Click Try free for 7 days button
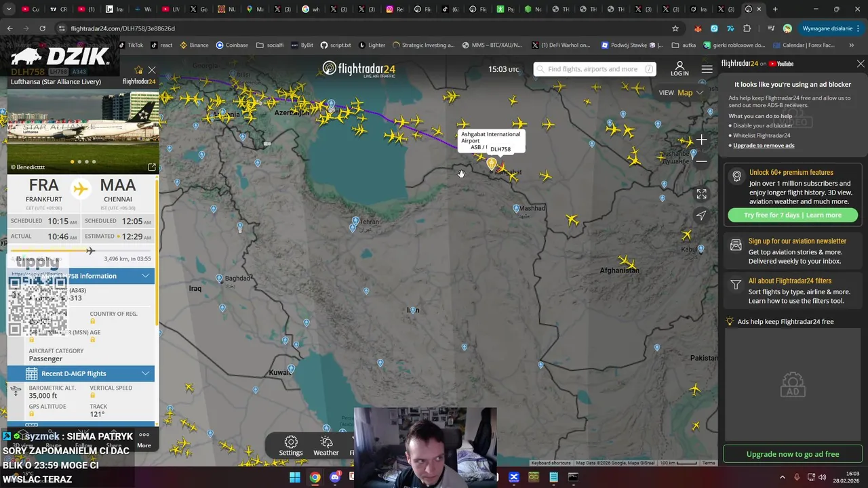Viewport: 868px width, 488px height. 793,215
